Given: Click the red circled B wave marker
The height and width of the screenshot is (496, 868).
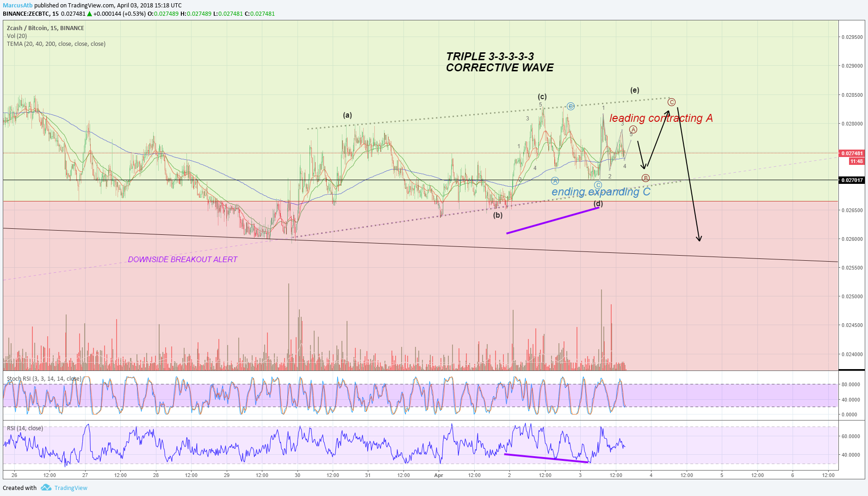Looking at the screenshot, I should (645, 178).
